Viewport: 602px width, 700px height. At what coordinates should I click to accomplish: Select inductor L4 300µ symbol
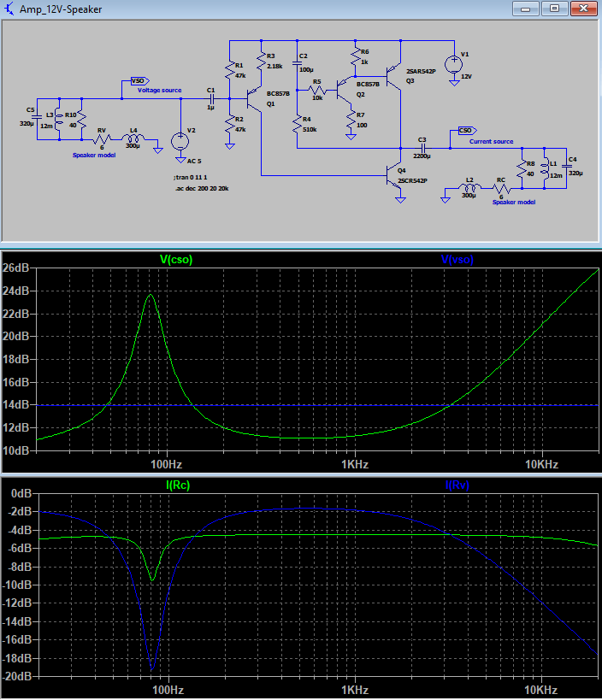click(133, 138)
